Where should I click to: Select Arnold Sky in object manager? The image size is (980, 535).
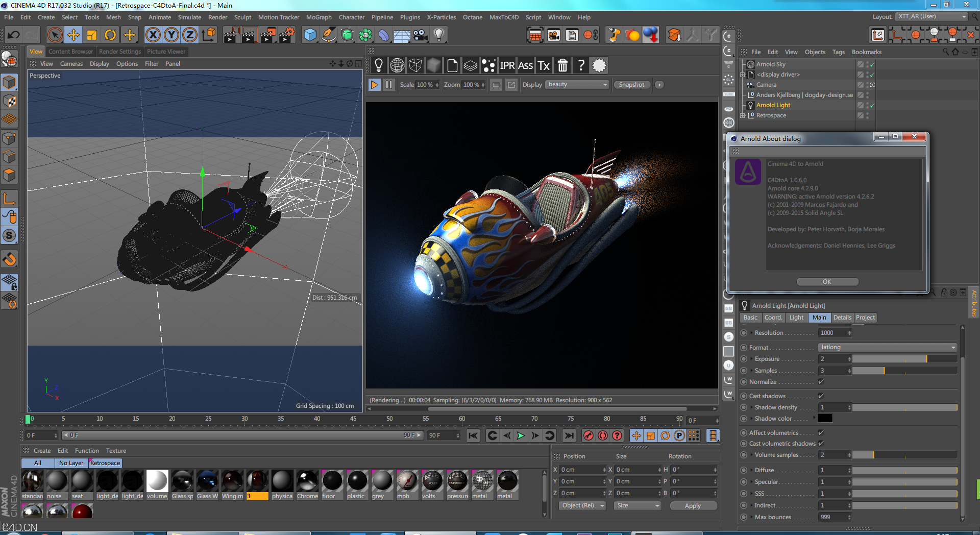point(771,64)
